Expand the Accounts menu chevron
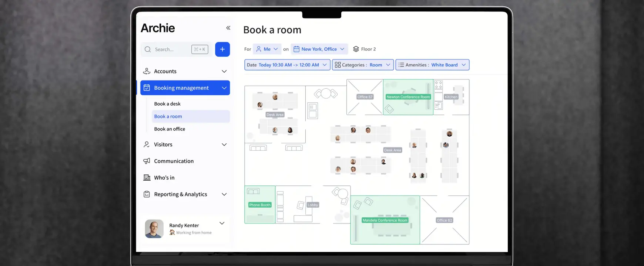Viewport: 644px width, 266px height. pos(224,71)
